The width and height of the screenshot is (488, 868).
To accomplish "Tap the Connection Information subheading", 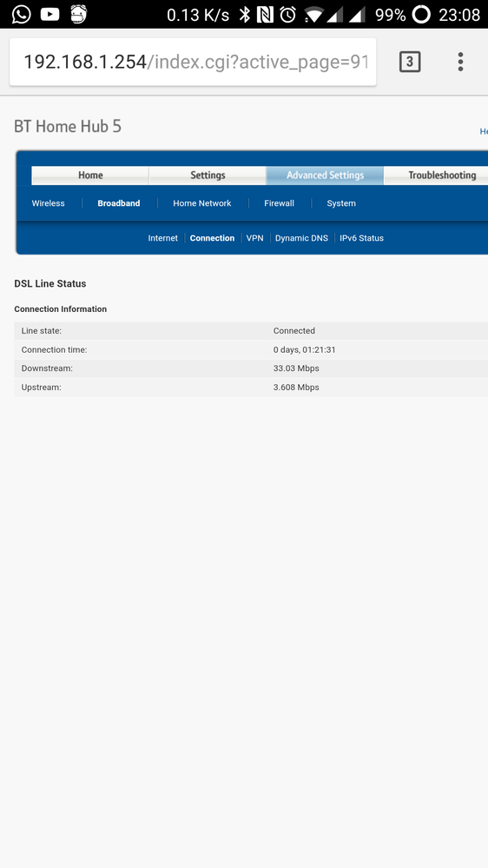I will coord(60,309).
